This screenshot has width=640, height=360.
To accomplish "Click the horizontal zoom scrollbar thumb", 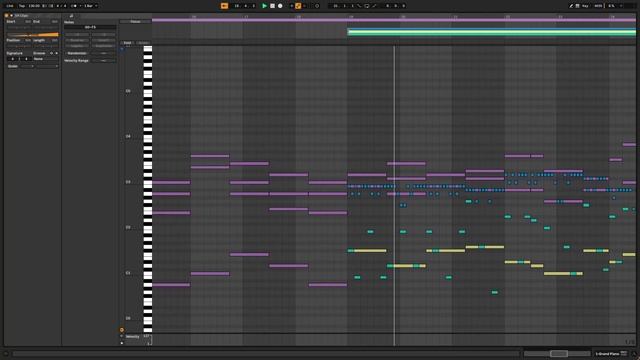I will 559,353.
